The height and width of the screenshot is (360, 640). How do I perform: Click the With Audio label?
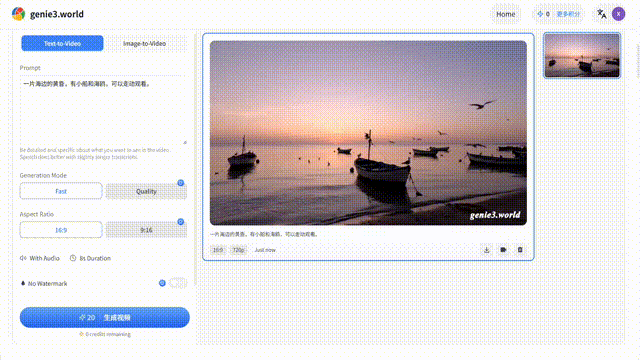44,258
